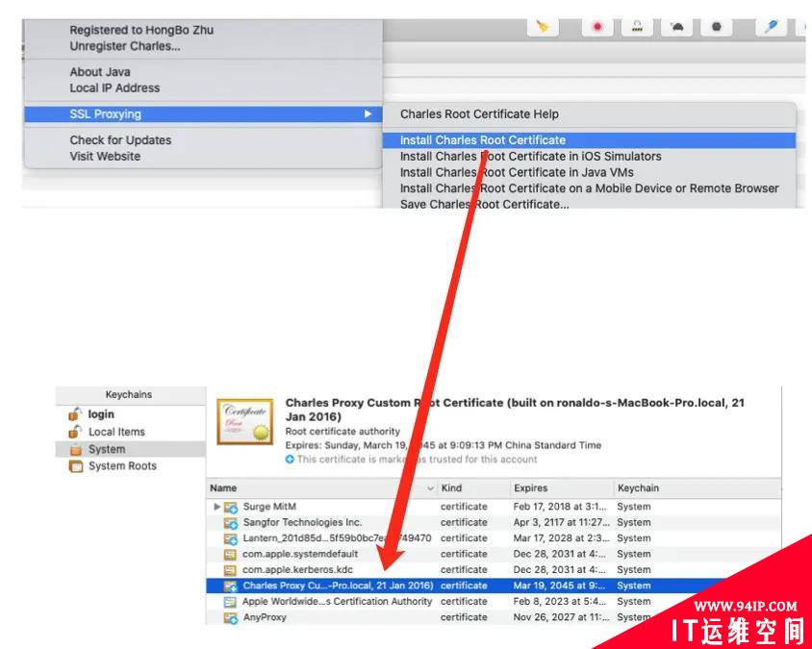Select Sangfor Technologies Inc. certificate
The width and height of the screenshot is (812, 649).
pyautogui.click(x=302, y=523)
